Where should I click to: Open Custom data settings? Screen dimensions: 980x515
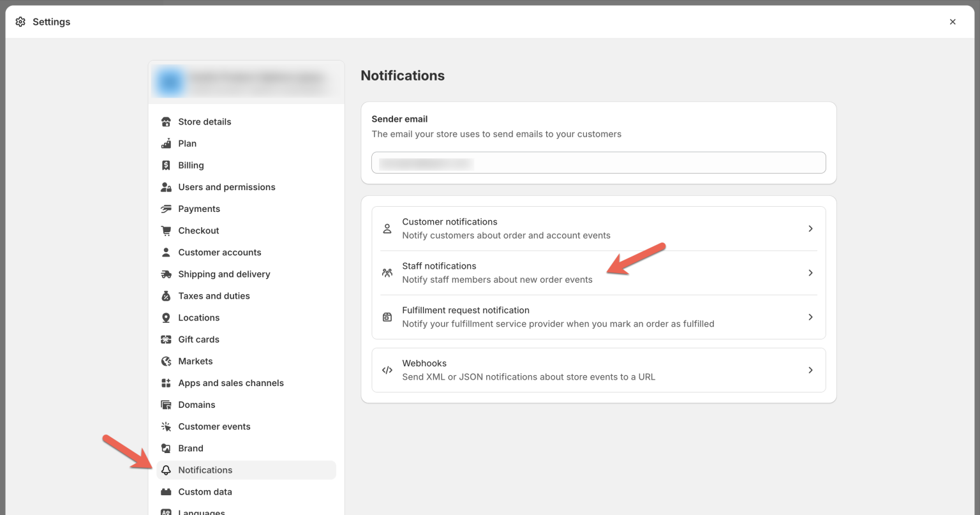(x=205, y=491)
